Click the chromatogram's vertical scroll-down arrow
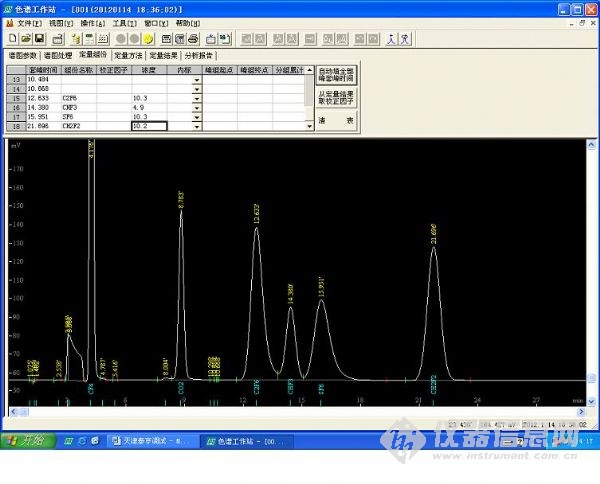 591,401
